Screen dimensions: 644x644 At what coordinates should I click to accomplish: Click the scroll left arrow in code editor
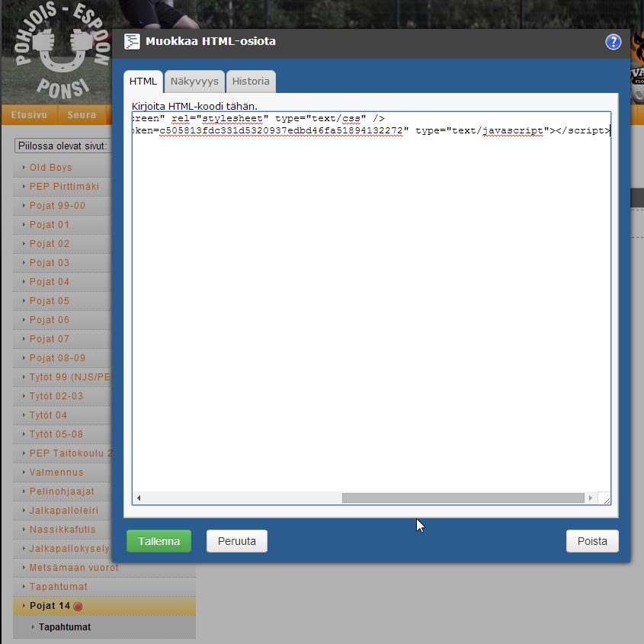139,498
